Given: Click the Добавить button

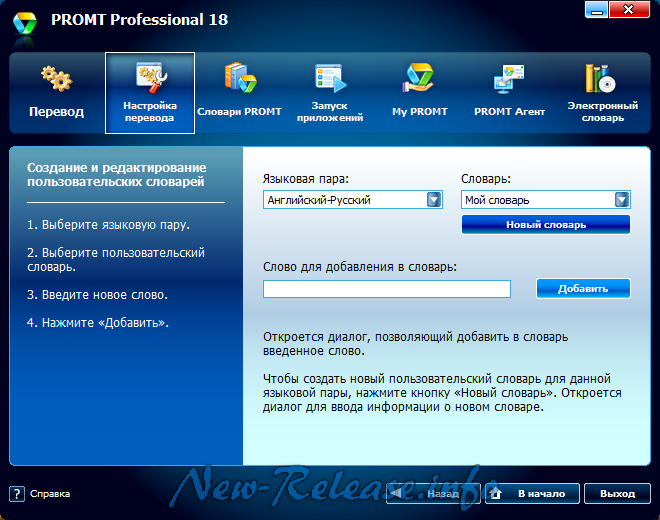Looking at the screenshot, I should [x=583, y=288].
